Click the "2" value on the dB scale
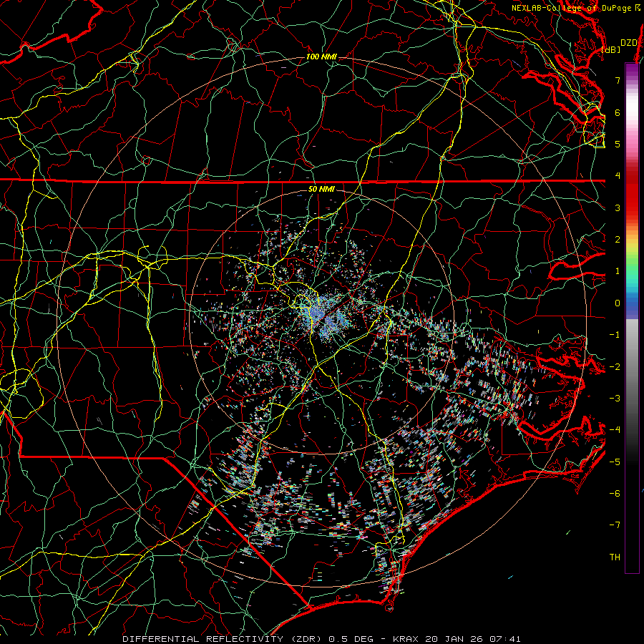644x644 pixels. coord(618,240)
